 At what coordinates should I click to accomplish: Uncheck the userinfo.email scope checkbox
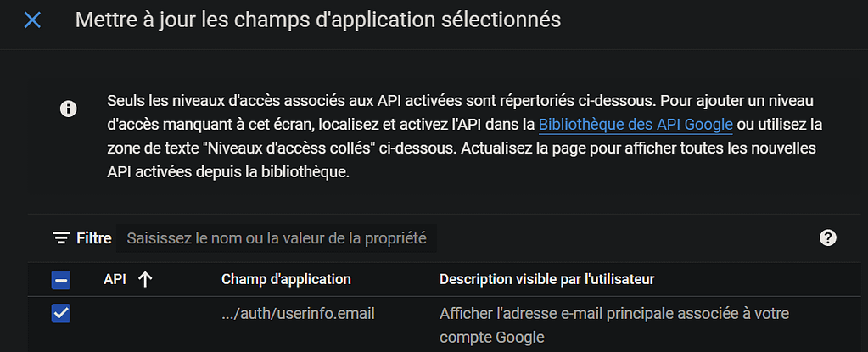[61, 314]
